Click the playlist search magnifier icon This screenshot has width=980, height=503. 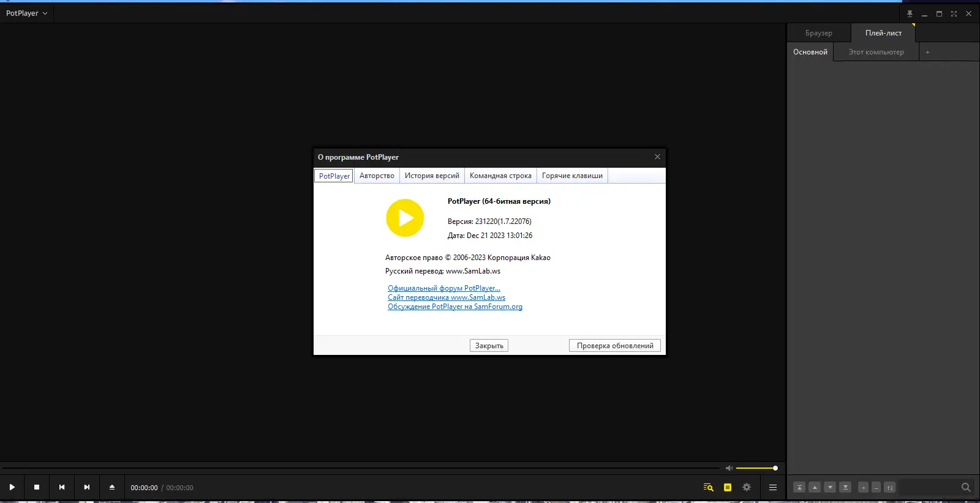click(x=966, y=487)
